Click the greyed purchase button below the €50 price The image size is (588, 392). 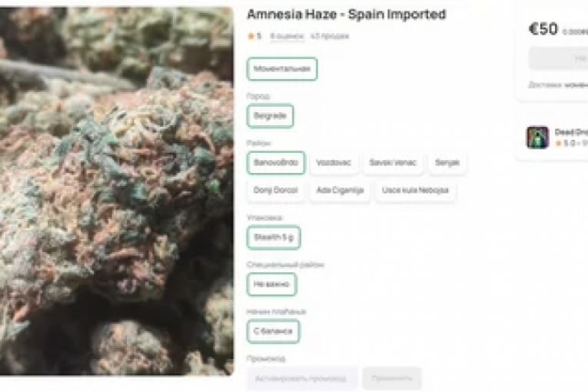558,58
